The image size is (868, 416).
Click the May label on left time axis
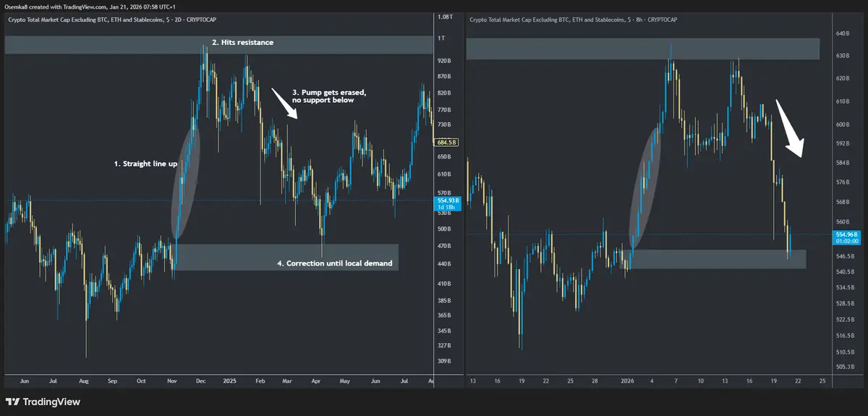click(345, 381)
